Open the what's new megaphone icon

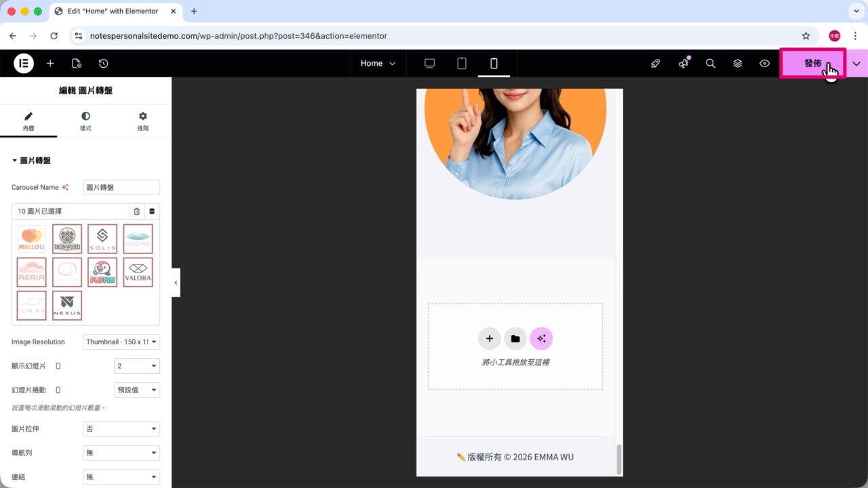click(x=684, y=63)
